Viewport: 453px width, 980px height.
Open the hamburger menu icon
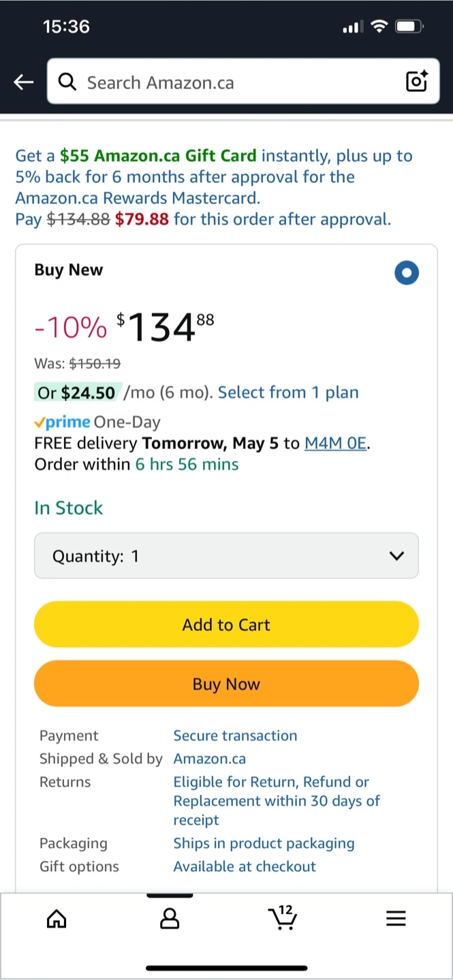(x=396, y=919)
